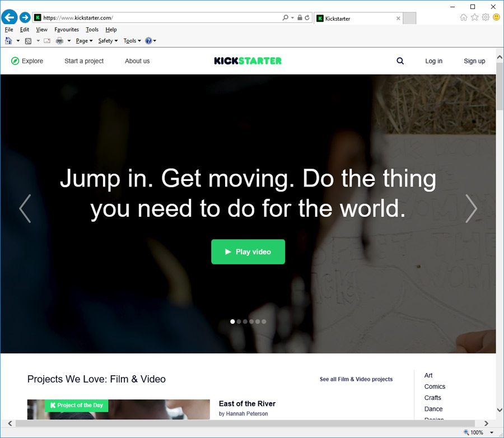This screenshot has width=504, height=438.
Task: Click the Kickstarter site search icon
Action: coord(400,61)
